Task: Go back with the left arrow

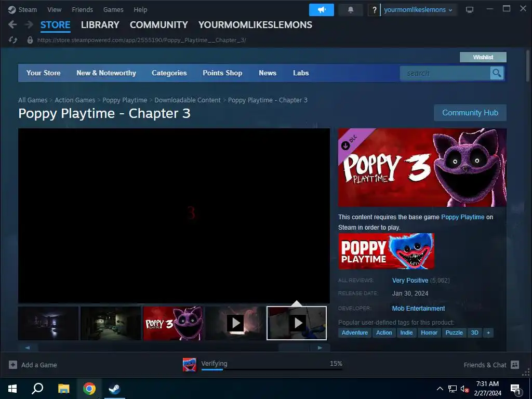Action: pos(12,25)
